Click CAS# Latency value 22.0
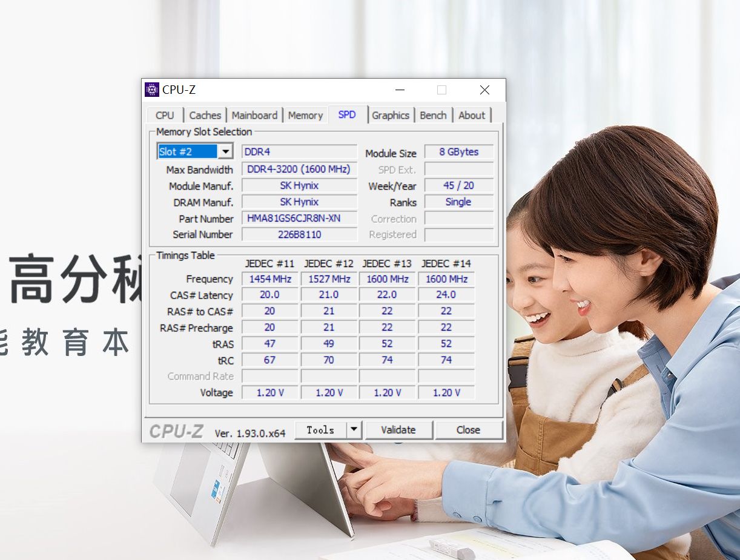Viewport: 740px width, 560px height. click(388, 295)
